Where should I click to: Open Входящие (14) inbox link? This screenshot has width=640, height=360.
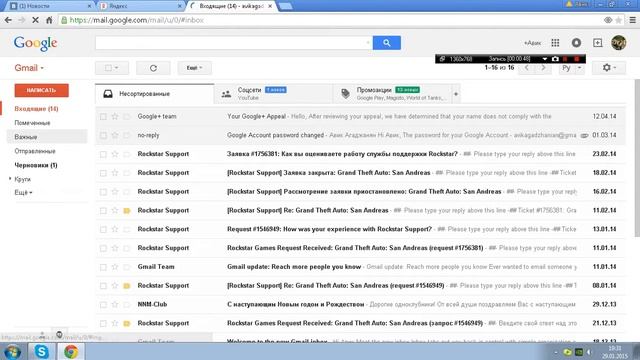pyautogui.click(x=36, y=109)
